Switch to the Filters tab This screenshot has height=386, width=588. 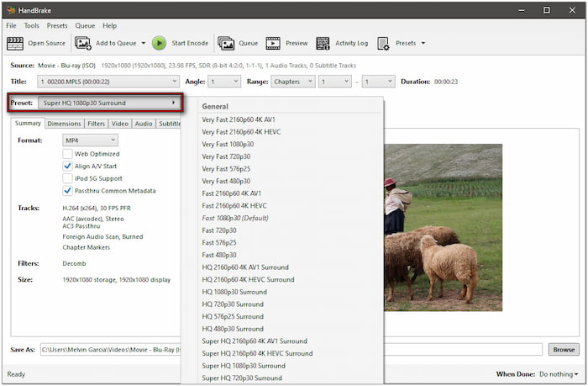click(x=97, y=124)
